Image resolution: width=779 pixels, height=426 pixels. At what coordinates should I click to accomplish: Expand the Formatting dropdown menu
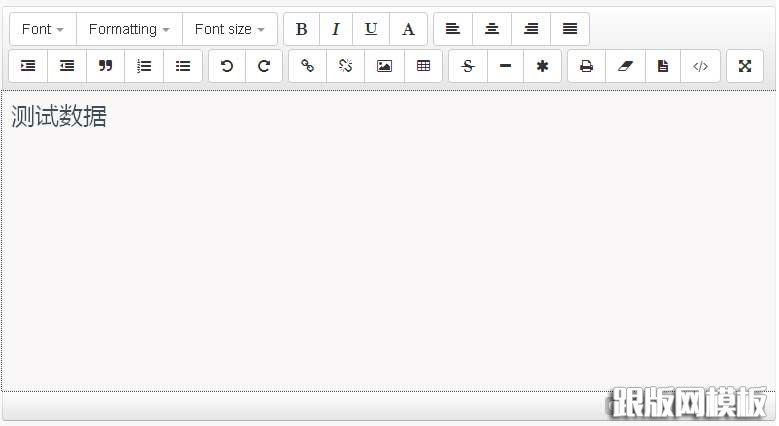point(129,29)
